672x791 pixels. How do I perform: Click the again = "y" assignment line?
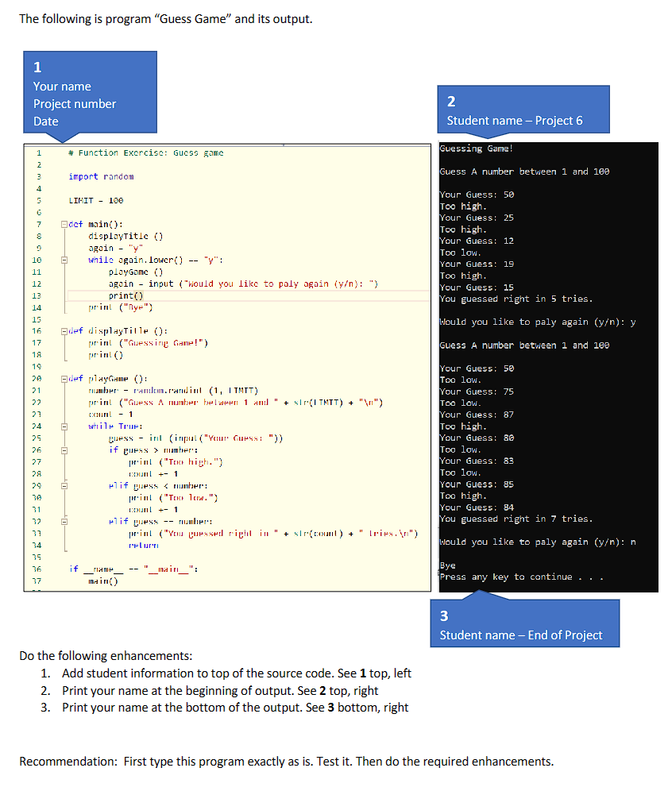pos(115,249)
